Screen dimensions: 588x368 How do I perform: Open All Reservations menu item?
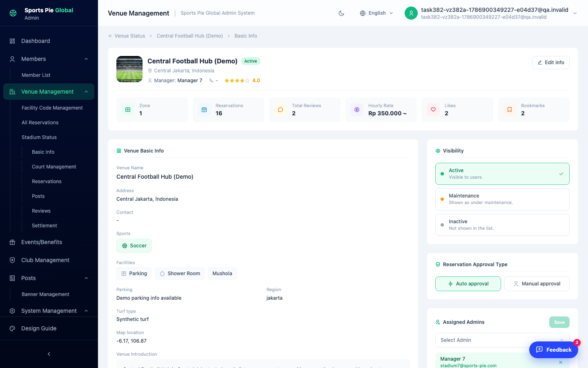click(x=40, y=123)
